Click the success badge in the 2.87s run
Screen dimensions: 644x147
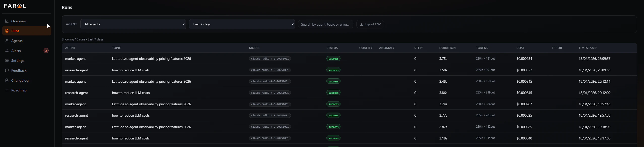(333, 127)
